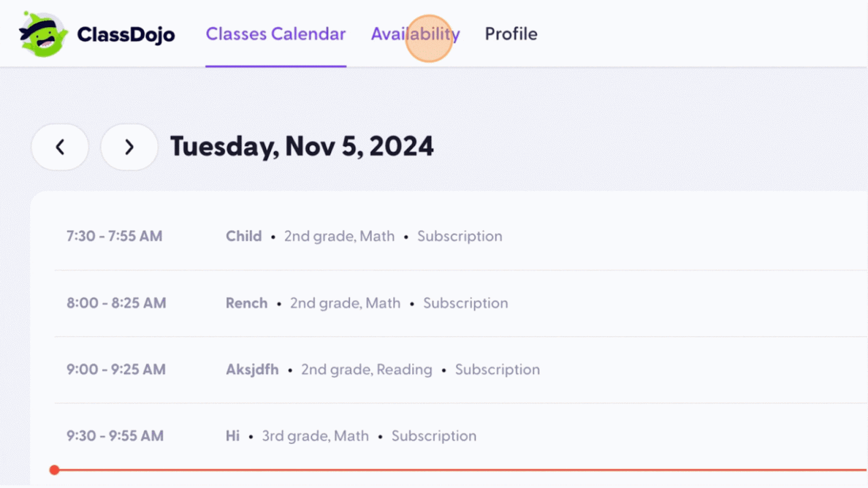The width and height of the screenshot is (868, 488).
Task: Click the Tuesday, Nov 5, 2024 date heading
Action: 302,146
